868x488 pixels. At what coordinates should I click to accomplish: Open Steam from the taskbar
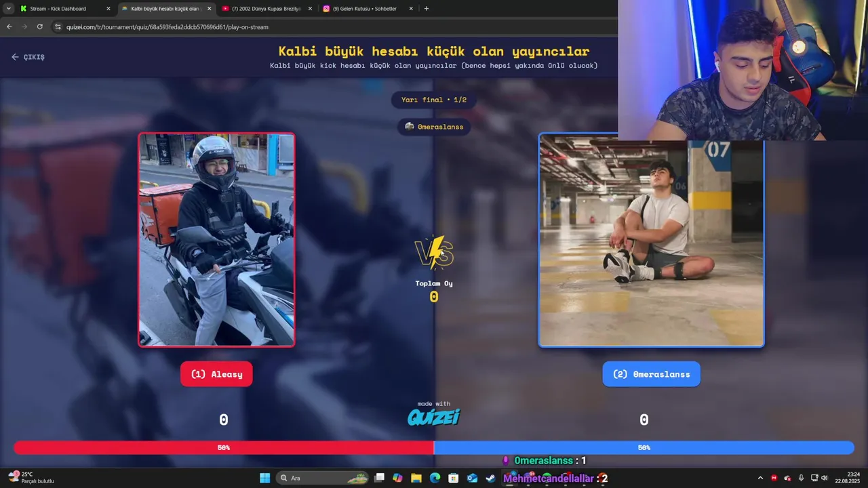(490, 478)
